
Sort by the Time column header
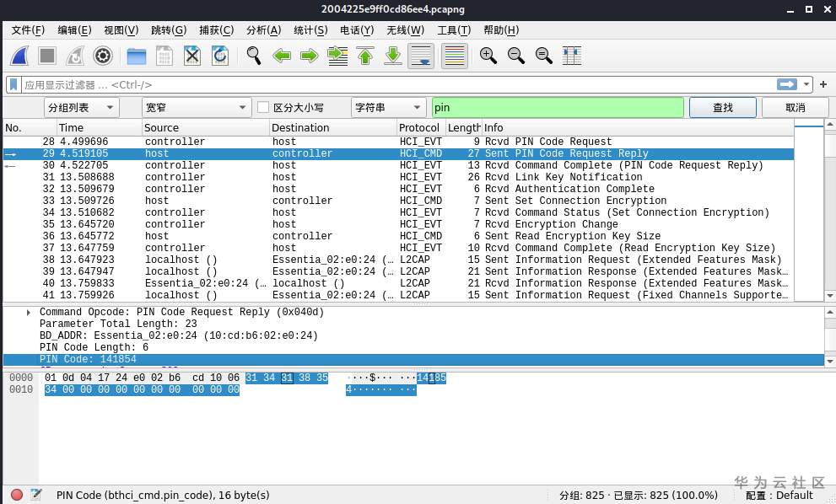[100, 128]
